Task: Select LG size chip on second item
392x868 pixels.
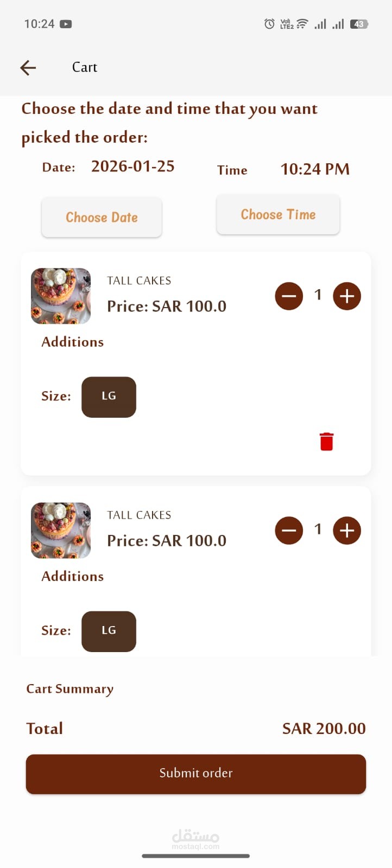Action: 109,631
